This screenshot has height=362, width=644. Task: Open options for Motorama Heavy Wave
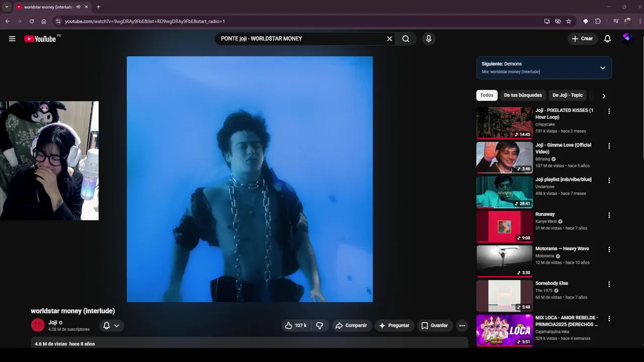click(609, 249)
